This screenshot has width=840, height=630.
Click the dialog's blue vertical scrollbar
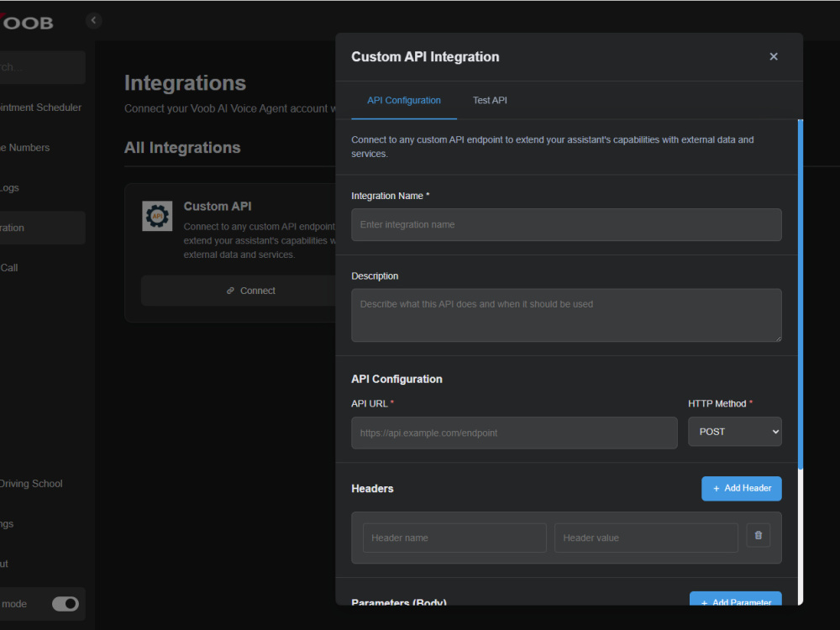801,295
